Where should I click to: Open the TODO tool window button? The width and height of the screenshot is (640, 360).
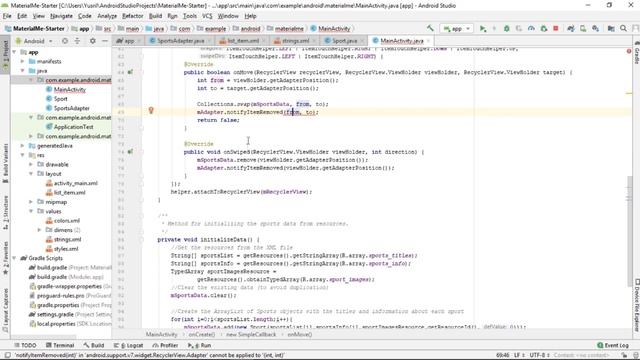point(25,345)
